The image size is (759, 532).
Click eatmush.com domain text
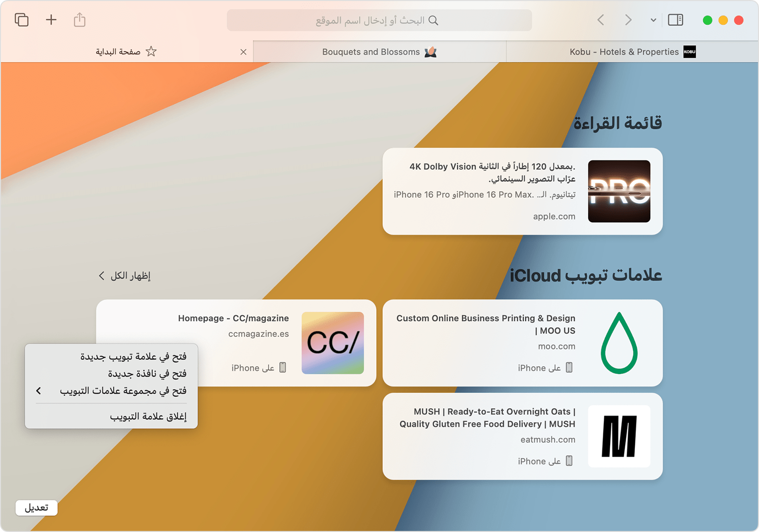tap(548, 440)
